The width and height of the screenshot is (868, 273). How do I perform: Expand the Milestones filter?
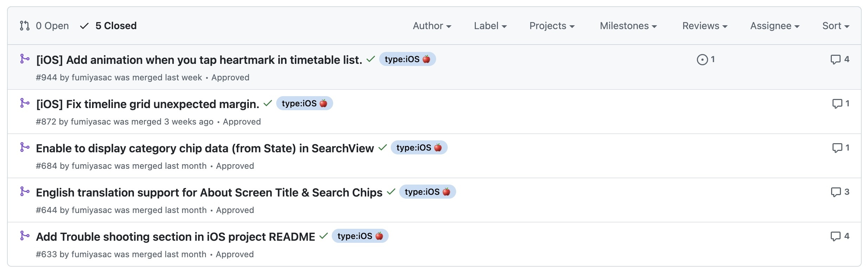628,26
